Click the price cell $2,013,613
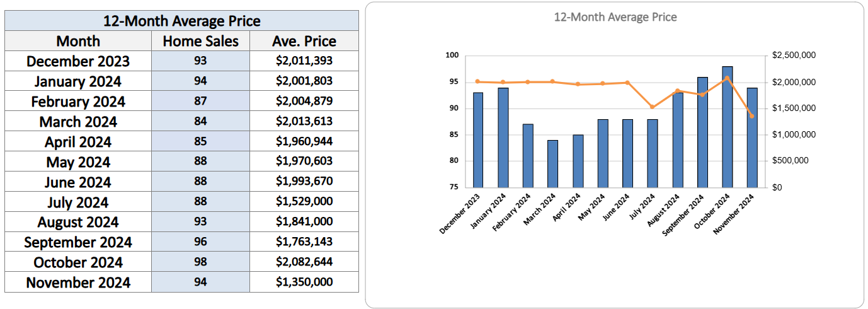The image size is (868, 309). coord(304,122)
